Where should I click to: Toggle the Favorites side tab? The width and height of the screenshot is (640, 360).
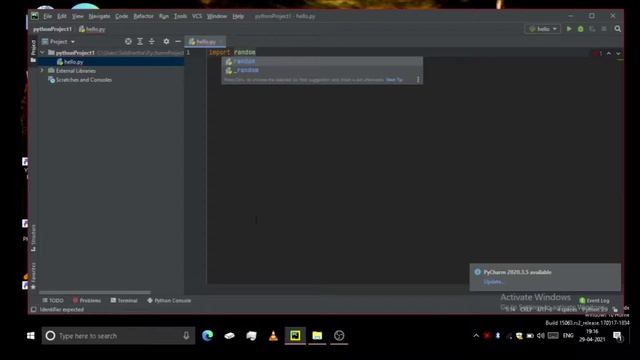[x=33, y=276]
